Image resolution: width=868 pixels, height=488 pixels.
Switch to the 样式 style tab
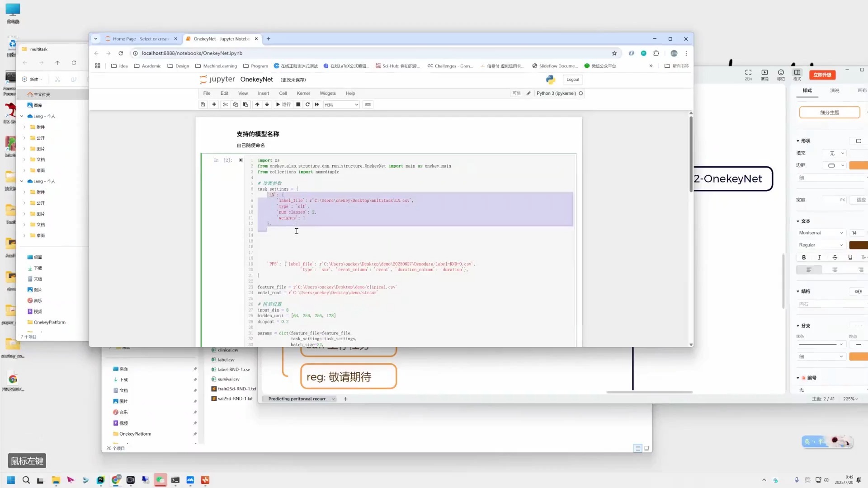(807, 91)
